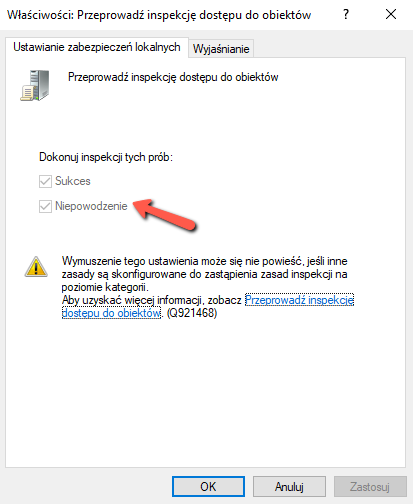Click the question mark help button
Screen dimensions: 413x504
[x=346, y=14]
